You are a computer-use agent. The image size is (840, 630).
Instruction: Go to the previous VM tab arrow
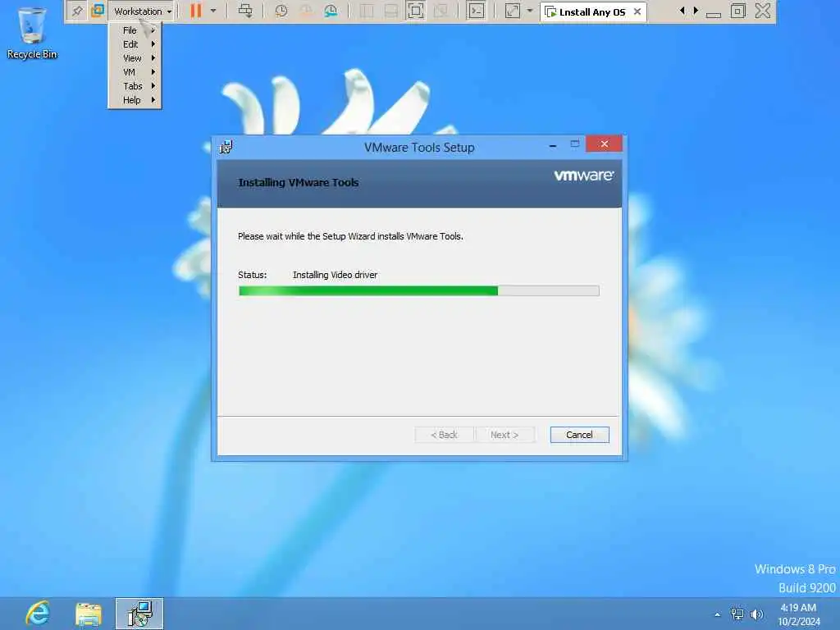[x=682, y=11]
